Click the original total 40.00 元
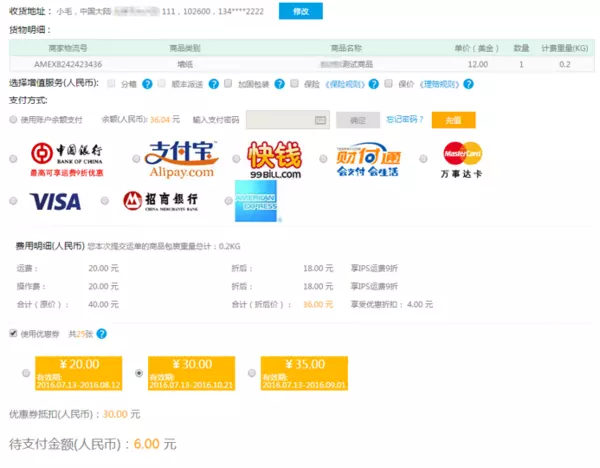The width and height of the screenshot is (600, 468). 103,304
